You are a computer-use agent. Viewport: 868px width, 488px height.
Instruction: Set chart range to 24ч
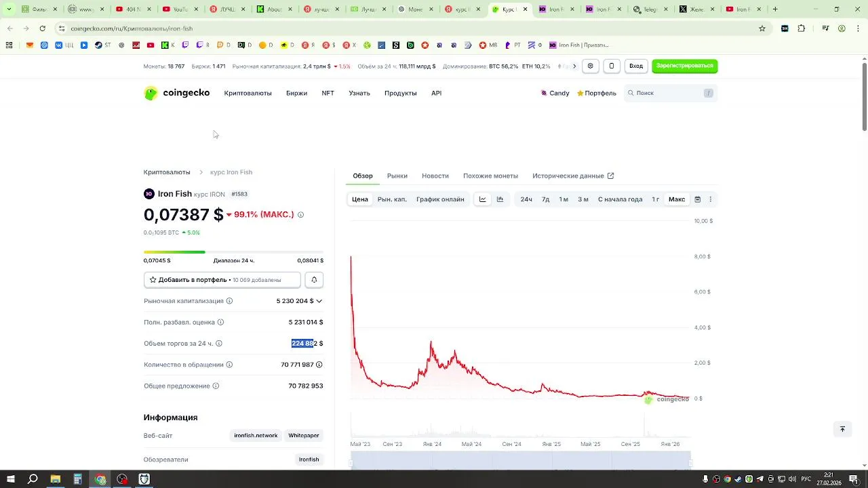click(x=526, y=199)
